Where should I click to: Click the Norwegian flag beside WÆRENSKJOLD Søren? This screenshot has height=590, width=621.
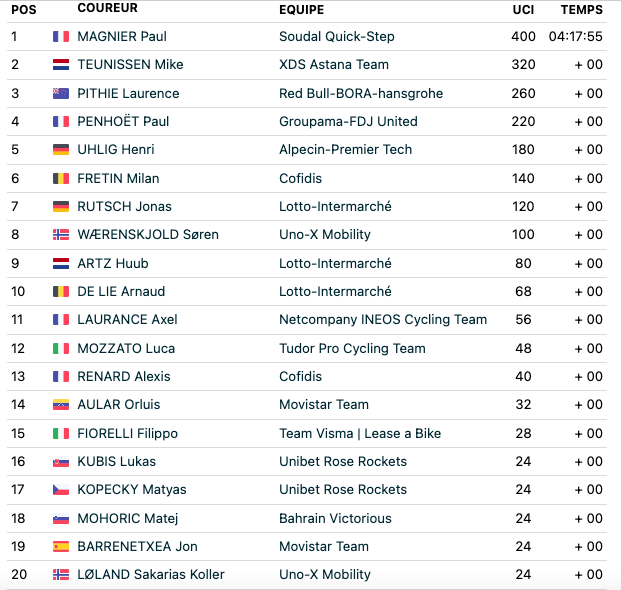tap(61, 234)
